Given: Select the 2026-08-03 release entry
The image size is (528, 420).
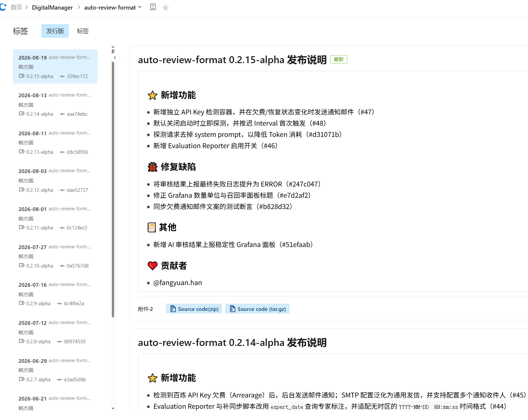Looking at the screenshot, I should [x=55, y=180].
